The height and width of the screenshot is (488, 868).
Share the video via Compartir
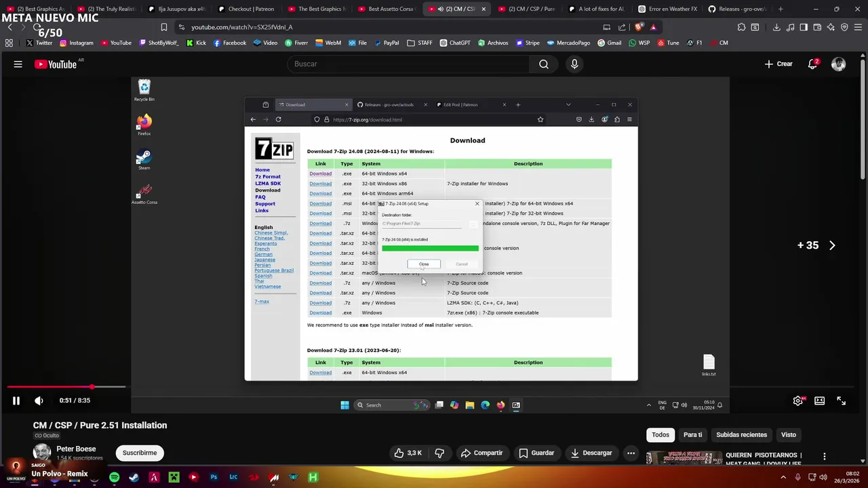coord(482,453)
